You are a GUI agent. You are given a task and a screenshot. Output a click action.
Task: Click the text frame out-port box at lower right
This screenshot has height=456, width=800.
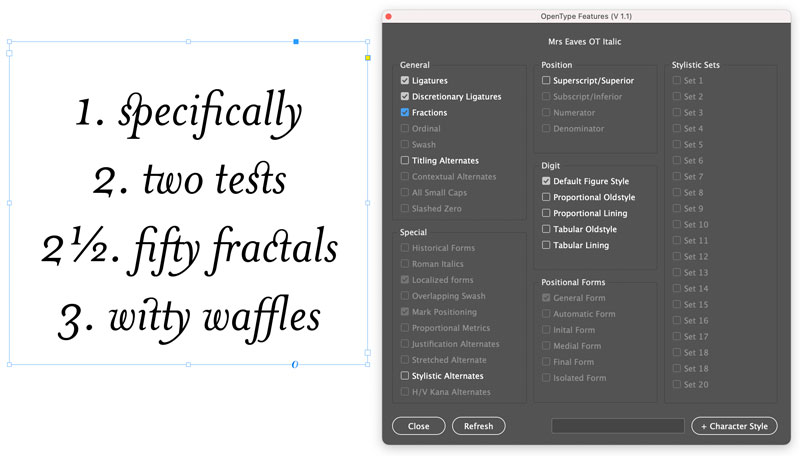(367, 352)
